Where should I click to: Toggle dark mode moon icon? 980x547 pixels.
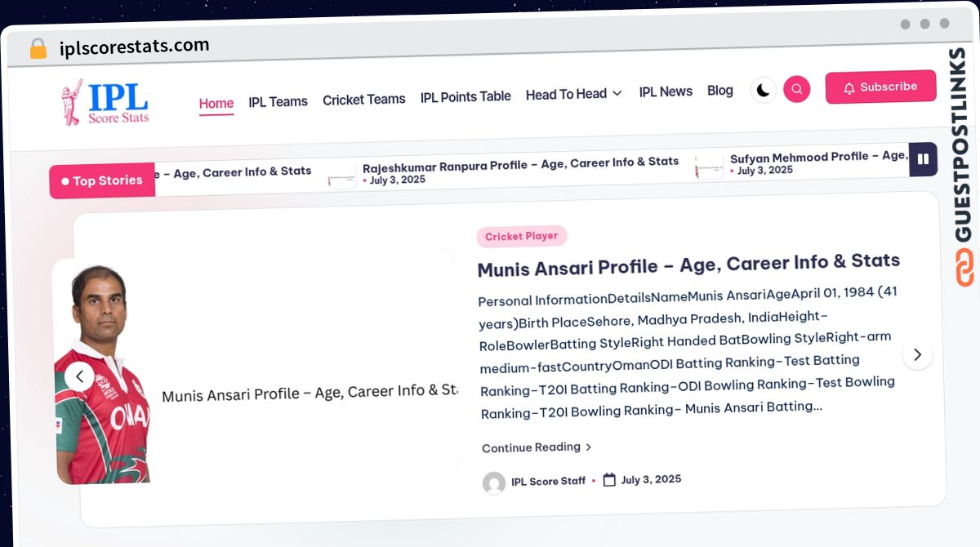[x=763, y=90]
